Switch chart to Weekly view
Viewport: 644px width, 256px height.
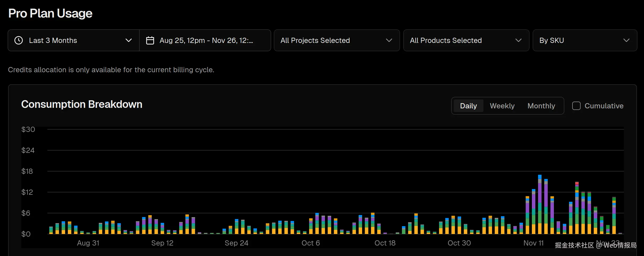point(502,106)
